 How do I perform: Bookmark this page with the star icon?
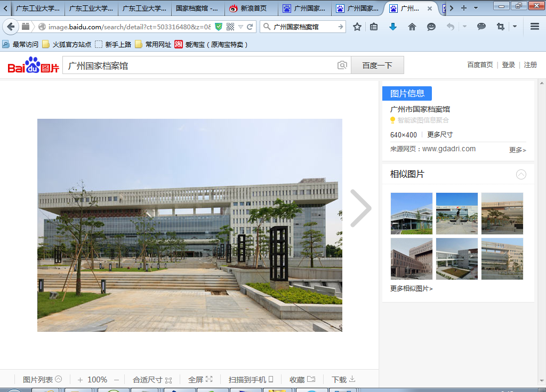357,27
